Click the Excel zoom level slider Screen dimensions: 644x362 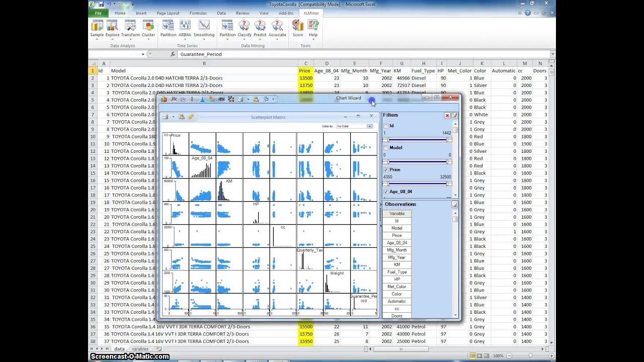(530, 355)
